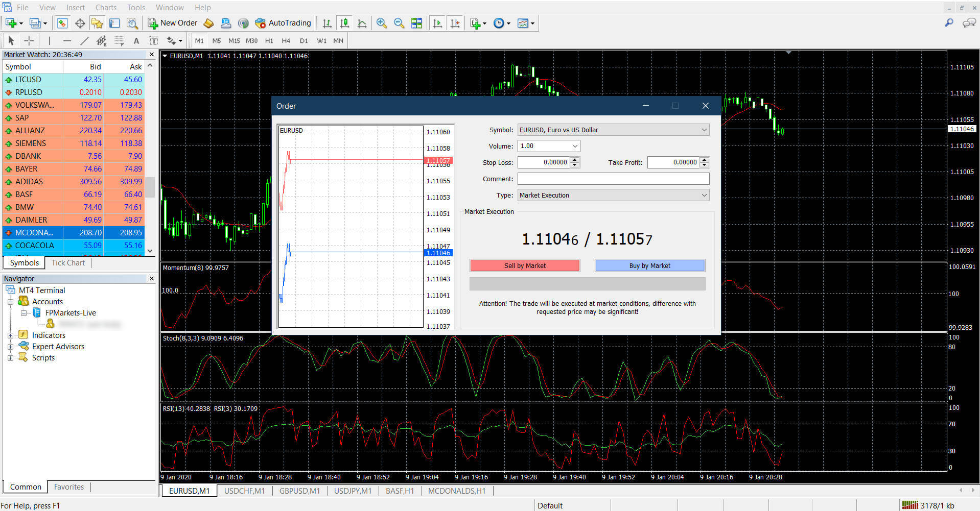Click Sell by Market button
980x511 pixels.
pos(525,265)
